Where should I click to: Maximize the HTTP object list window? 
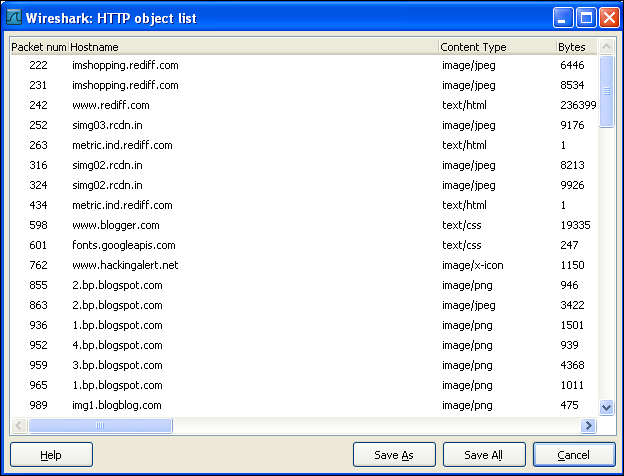pos(586,18)
